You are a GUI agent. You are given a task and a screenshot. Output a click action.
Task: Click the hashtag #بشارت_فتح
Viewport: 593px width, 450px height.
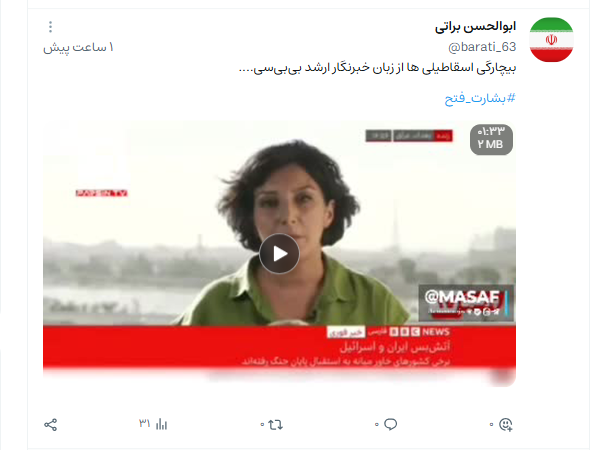tap(480, 98)
